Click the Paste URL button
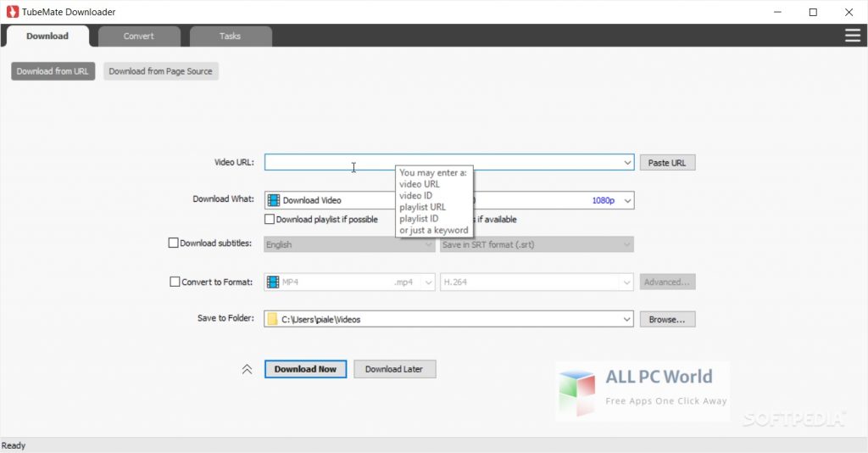 click(667, 163)
